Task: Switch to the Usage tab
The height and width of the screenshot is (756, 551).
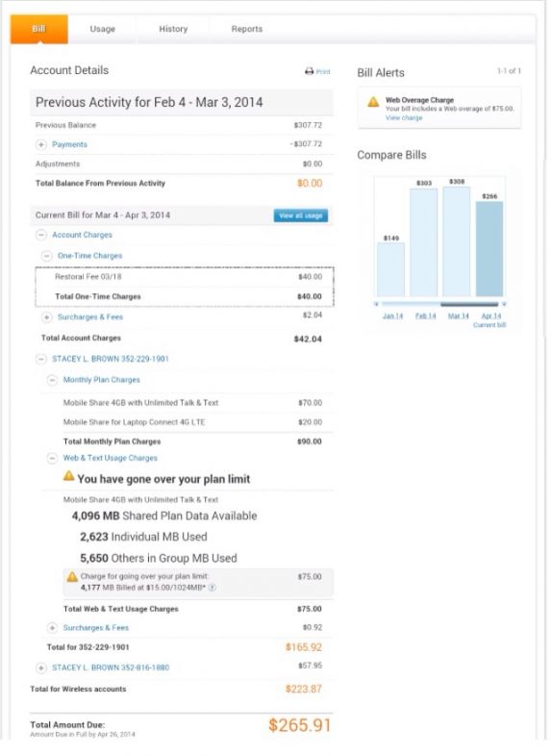Action: tap(103, 29)
